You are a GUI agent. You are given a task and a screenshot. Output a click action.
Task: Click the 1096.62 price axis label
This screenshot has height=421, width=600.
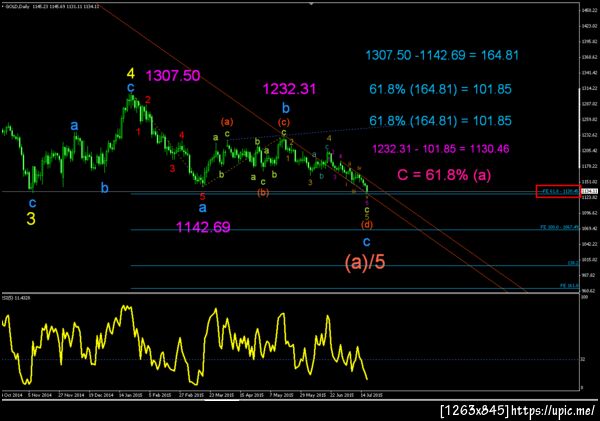[x=590, y=213]
